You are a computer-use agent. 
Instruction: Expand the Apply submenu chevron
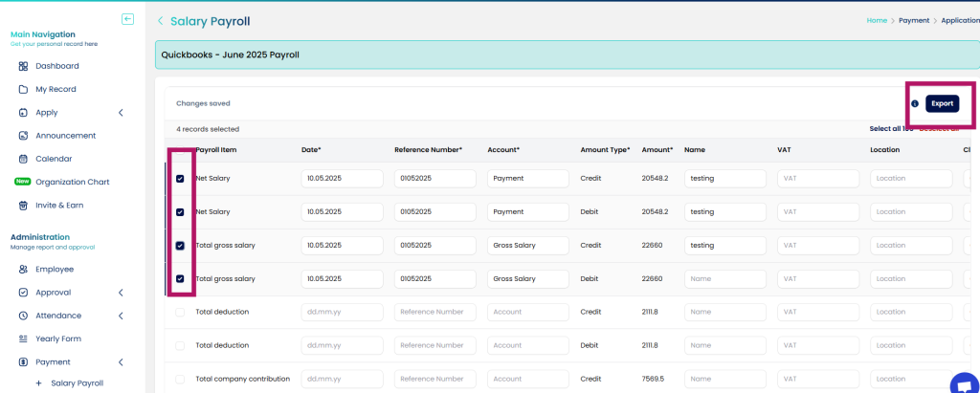(121, 113)
